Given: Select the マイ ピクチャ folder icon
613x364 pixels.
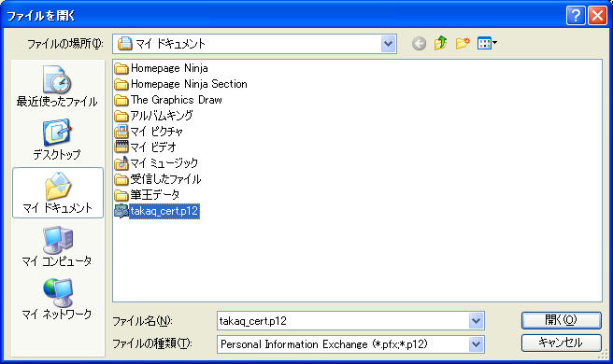Looking at the screenshot, I should (121, 132).
